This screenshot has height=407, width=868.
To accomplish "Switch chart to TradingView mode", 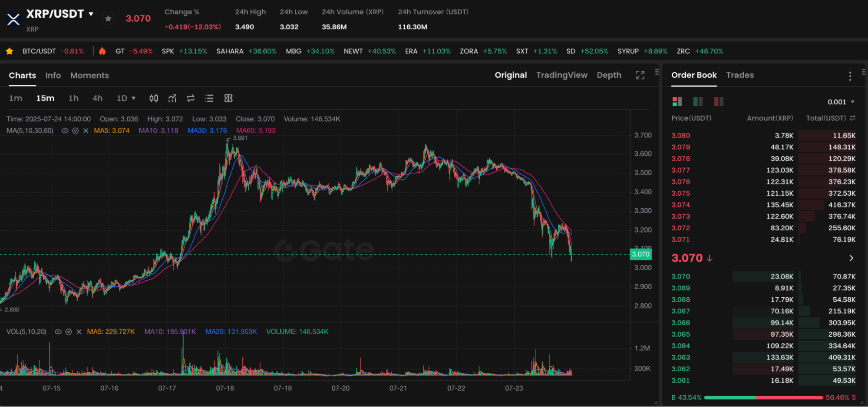I will coord(562,75).
